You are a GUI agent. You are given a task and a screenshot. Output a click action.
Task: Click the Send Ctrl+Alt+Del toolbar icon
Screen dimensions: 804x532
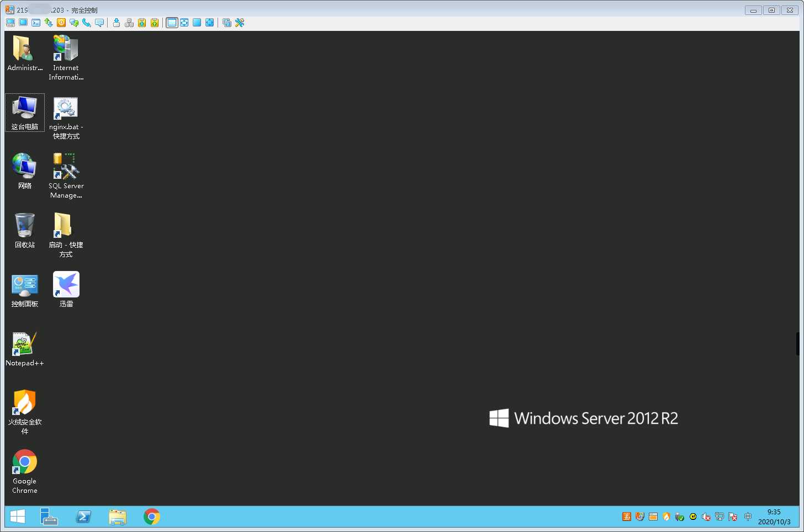pos(117,23)
